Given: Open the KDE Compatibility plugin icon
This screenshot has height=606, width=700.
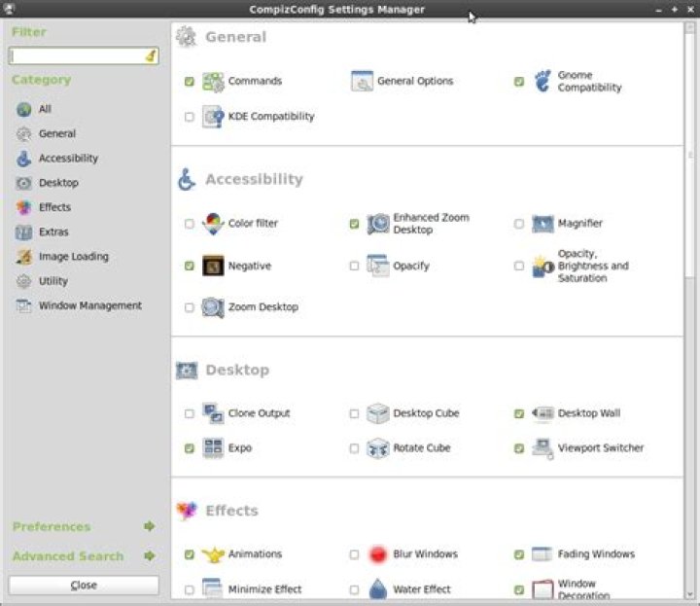Looking at the screenshot, I should tap(213, 117).
